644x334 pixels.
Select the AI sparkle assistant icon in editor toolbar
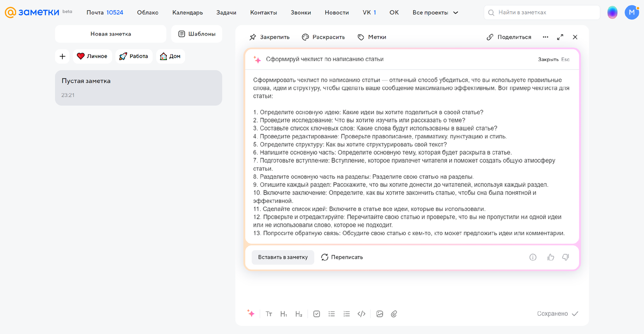coord(251,314)
